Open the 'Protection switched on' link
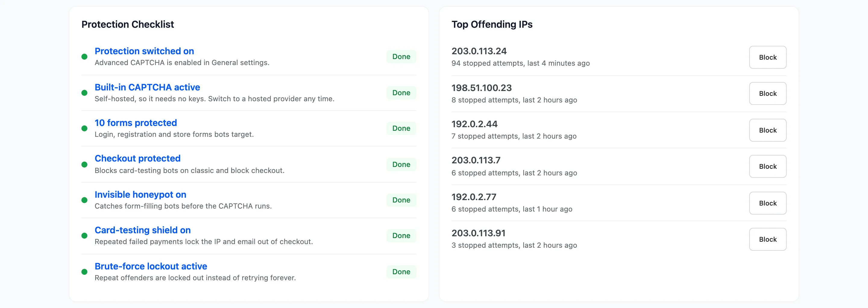The width and height of the screenshot is (868, 308). pos(144,51)
